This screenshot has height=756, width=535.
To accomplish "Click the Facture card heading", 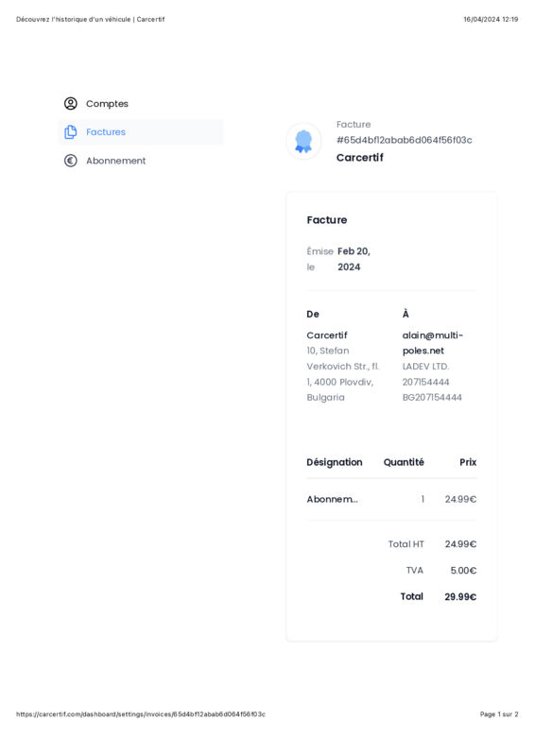I will click(x=327, y=220).
